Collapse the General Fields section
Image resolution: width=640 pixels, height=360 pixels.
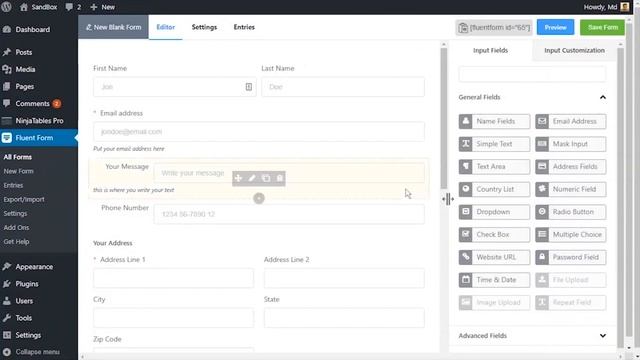click(602, 97)
